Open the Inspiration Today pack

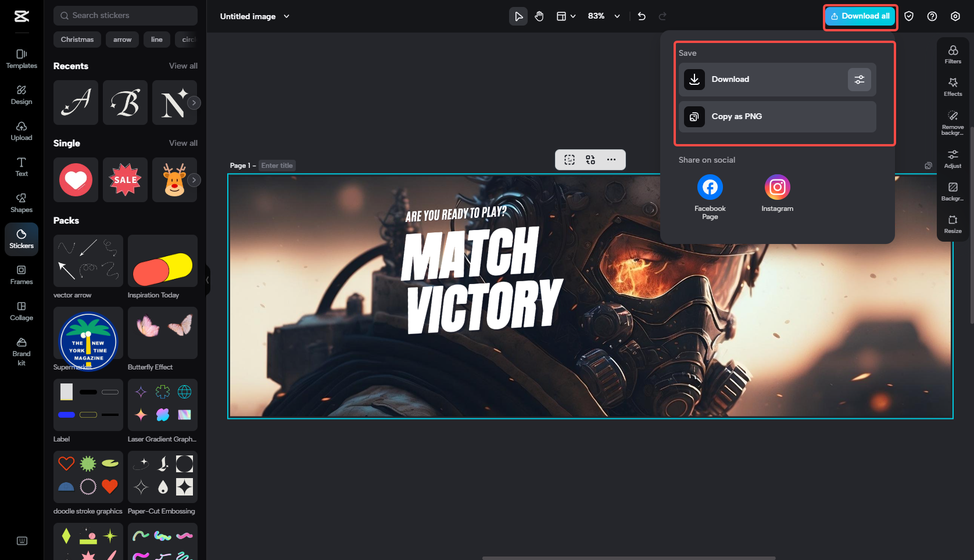coord(163,261)
